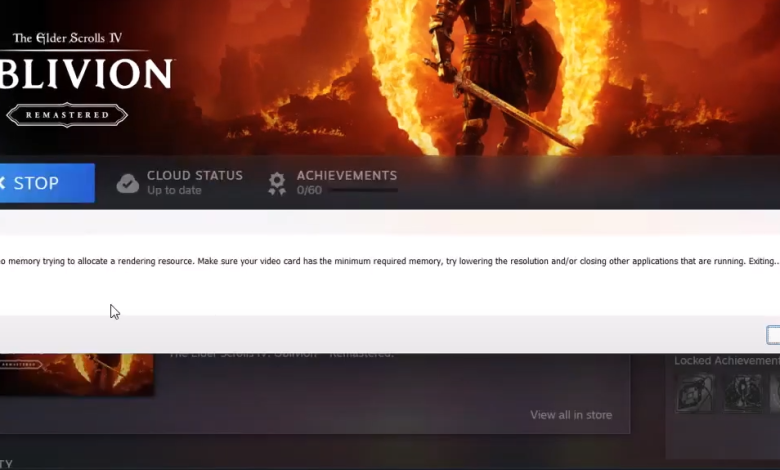Click the Locked Achievements heading
780x470 pixels.
coord(727,361)
